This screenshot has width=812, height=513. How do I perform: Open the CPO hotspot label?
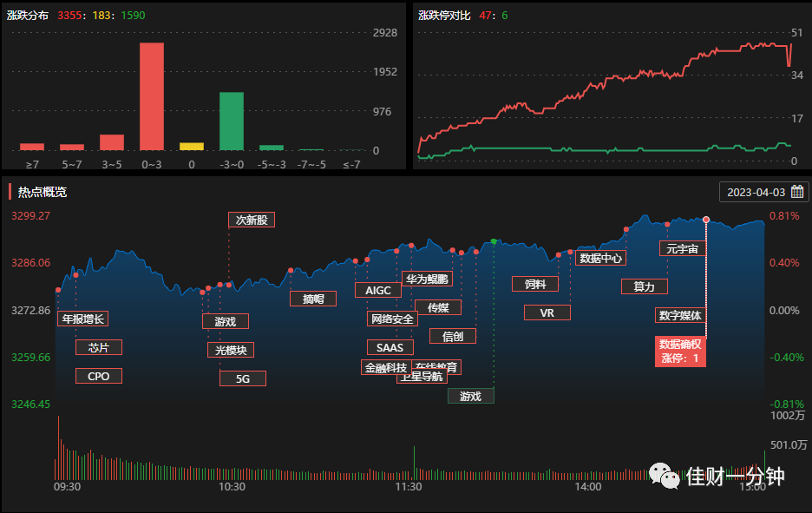pyautogui.click(x=98, y=376)
